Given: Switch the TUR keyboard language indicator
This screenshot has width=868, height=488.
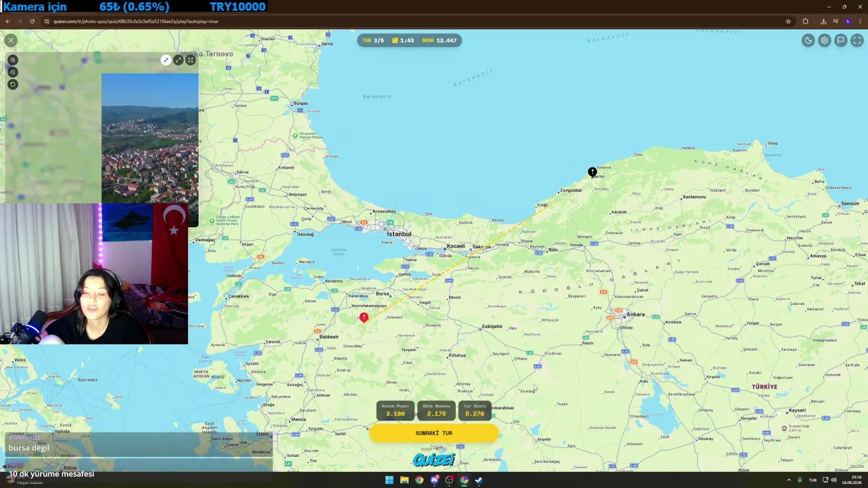Looking at the screenshot, I should (812, 480).
